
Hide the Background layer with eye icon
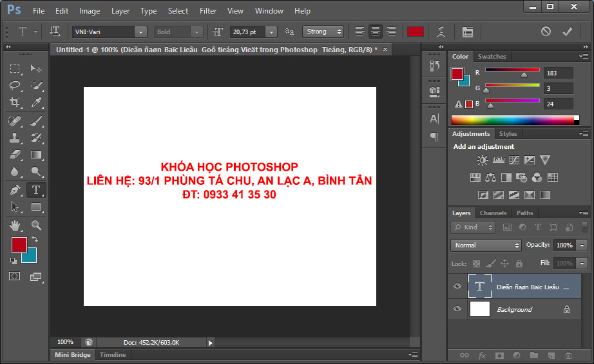tap(457, 309)
